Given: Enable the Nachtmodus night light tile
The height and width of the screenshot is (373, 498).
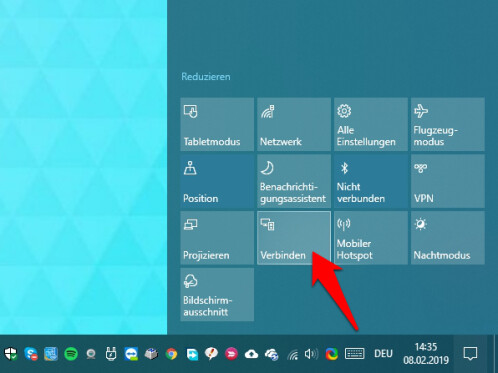Looking at the screenshot, I should pos(448,238).
